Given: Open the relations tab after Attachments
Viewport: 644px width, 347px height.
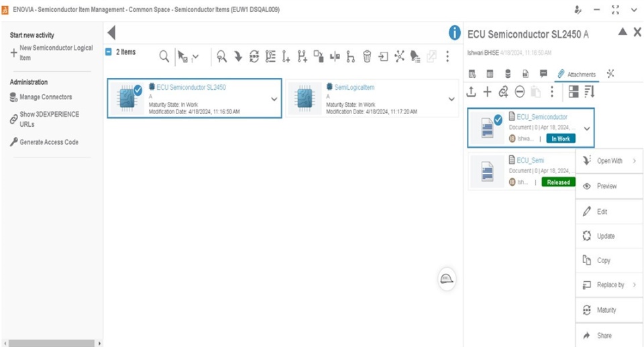Looking at the screenshot, I should tap(610, 74).
